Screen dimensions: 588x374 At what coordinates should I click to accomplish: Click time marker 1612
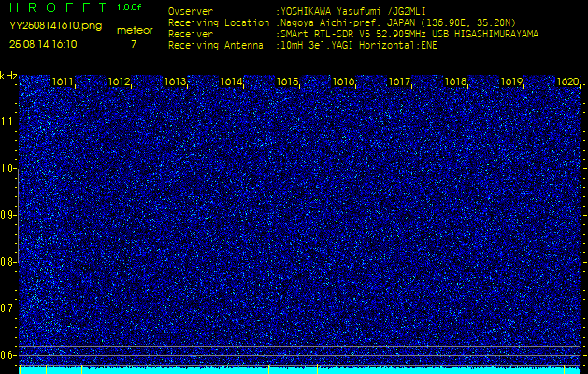(x=119, y=81)
